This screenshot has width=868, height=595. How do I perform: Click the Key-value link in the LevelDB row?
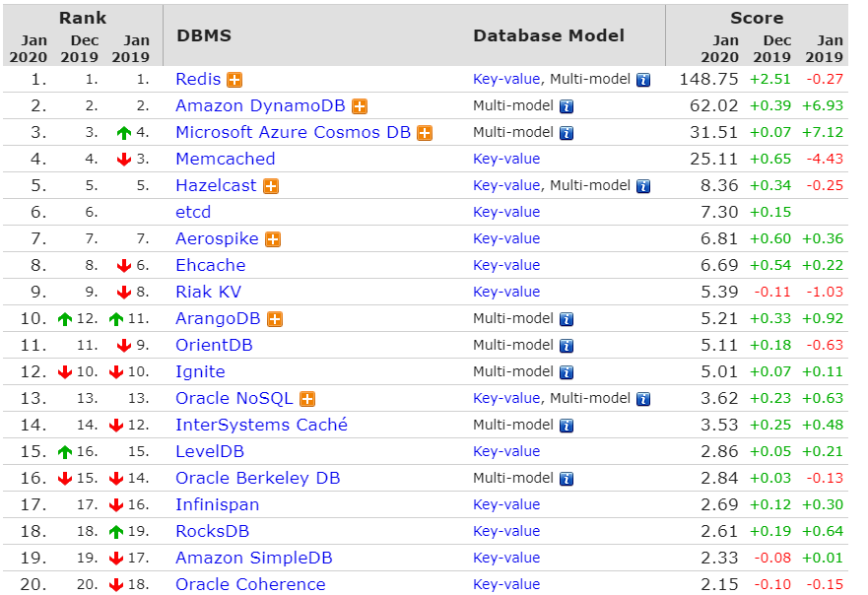point(506,451)
